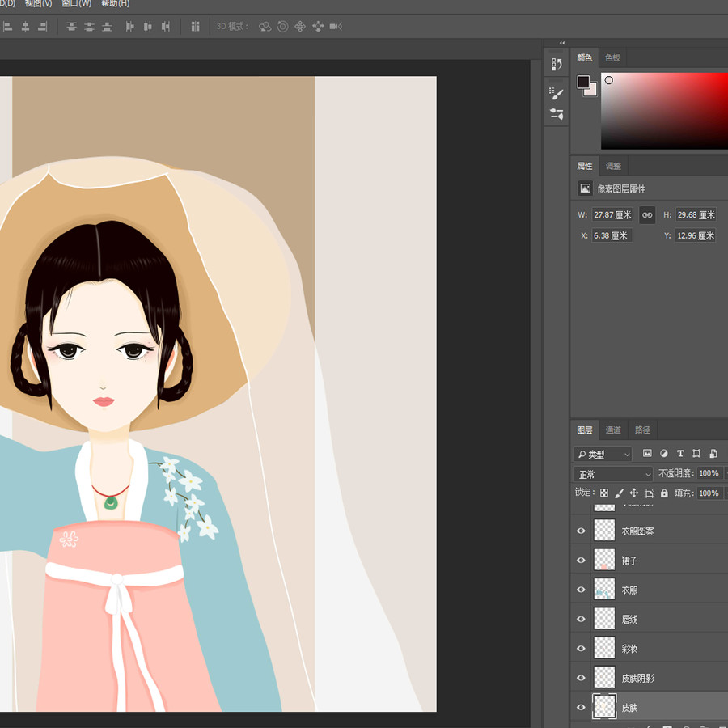The height and width of the screenshot is (728, 728).
Task: Align left edges of selected layers
Action: tap(7, 27)
